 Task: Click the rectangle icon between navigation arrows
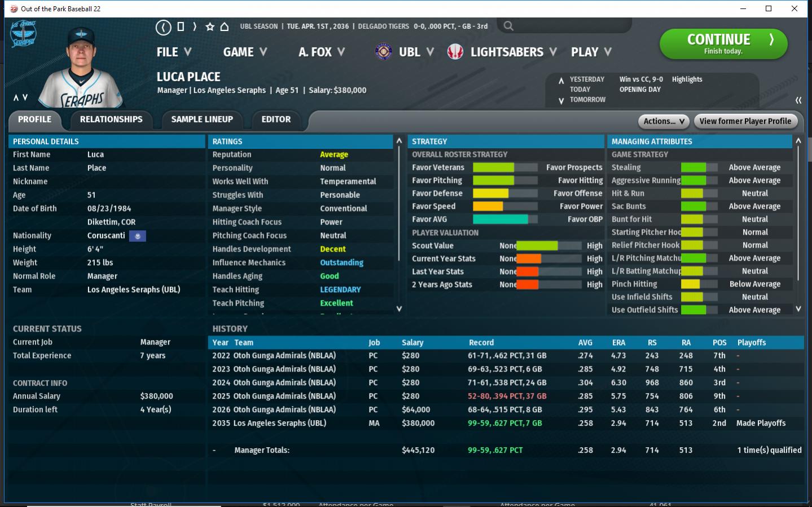point(181,27)
